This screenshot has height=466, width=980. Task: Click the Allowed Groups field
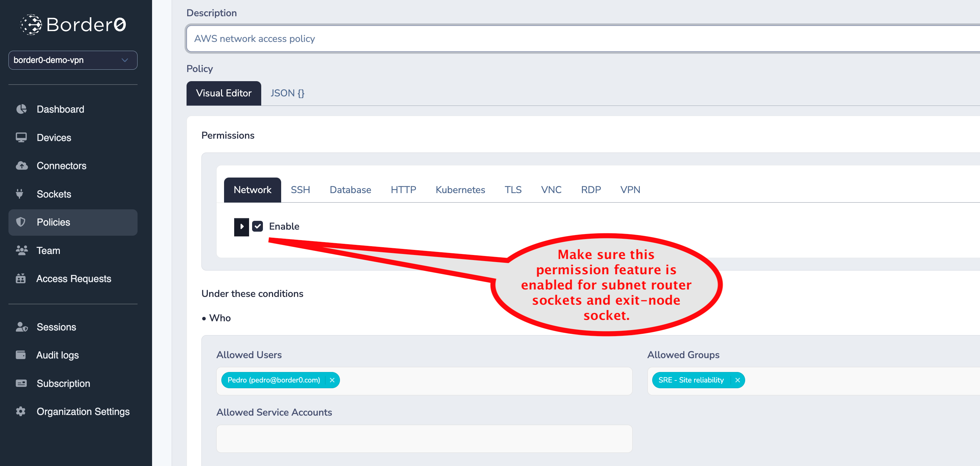[814, 381]
